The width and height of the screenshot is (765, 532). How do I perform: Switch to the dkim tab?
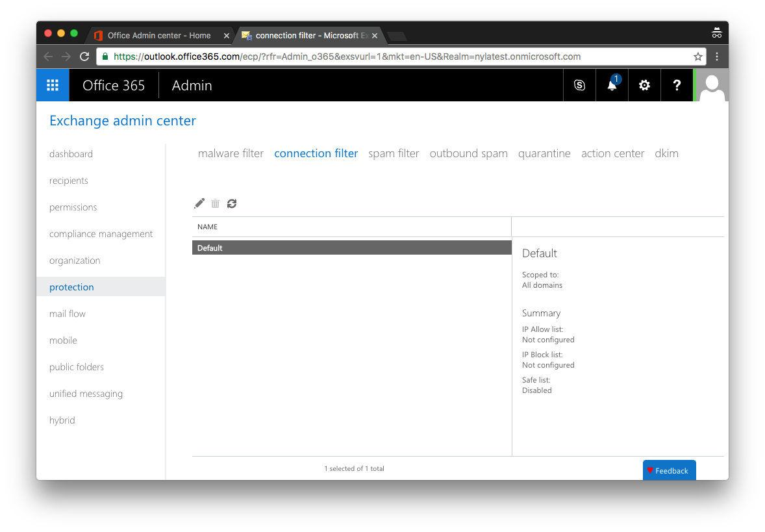point(666,153)
